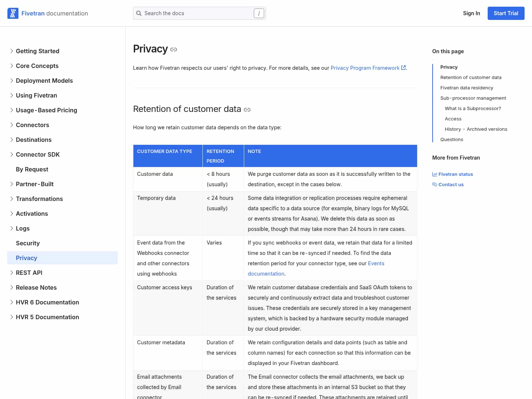Jump to Fivetran data residency section
Viewport: 532px width, 399px height.
pyautogui.click(x=467, y=88)
